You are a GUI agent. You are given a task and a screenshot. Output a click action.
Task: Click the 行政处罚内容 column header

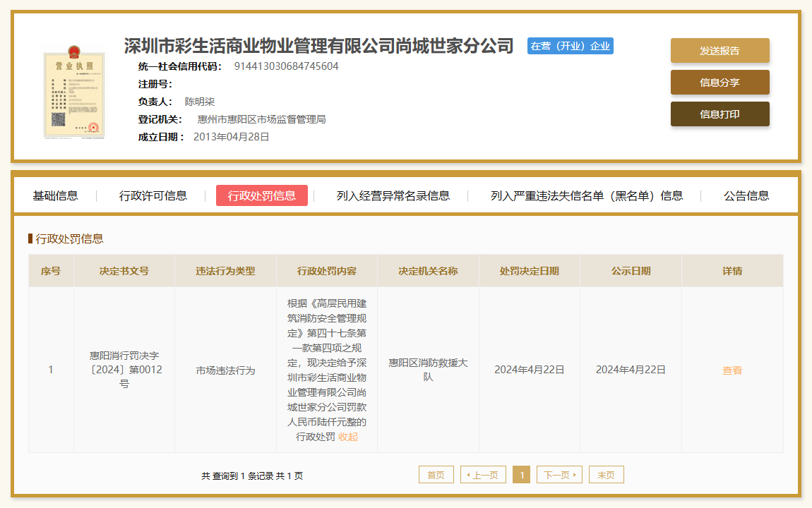pos(327,271)
